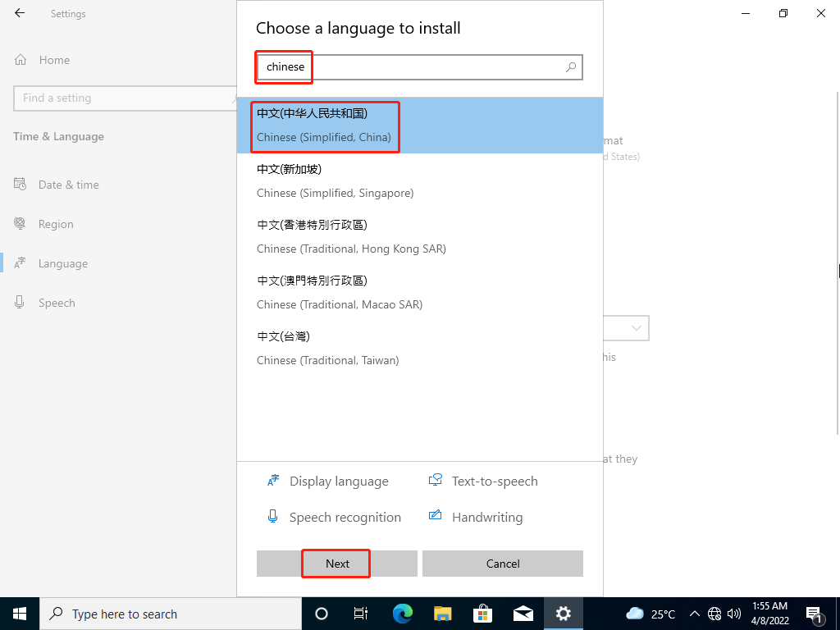This screenshot has height=630, width=840.
Task: Click the Next button
Action: click(336, 564)
